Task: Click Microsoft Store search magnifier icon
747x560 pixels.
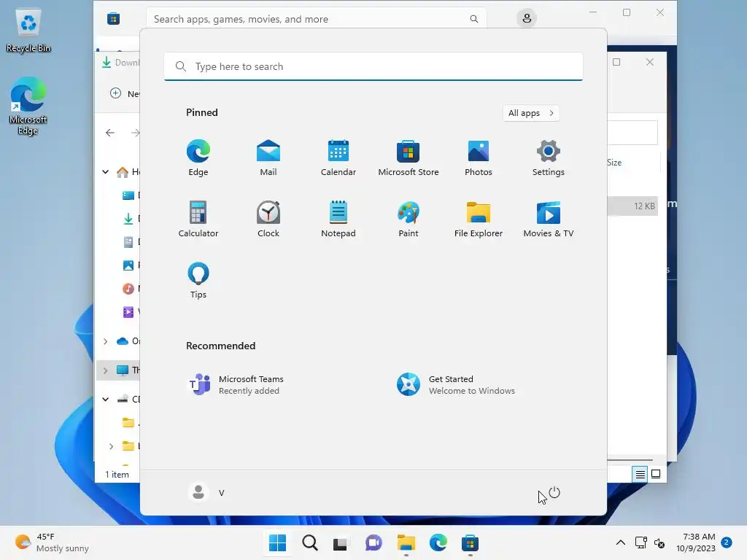Action: click(x=474, y=19)
